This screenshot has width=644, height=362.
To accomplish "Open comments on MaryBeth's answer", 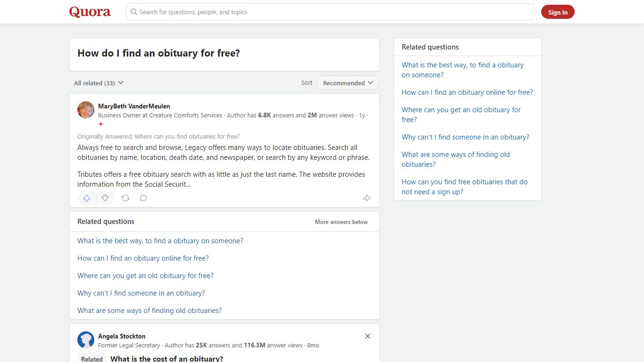I will (x=143, y=198).
